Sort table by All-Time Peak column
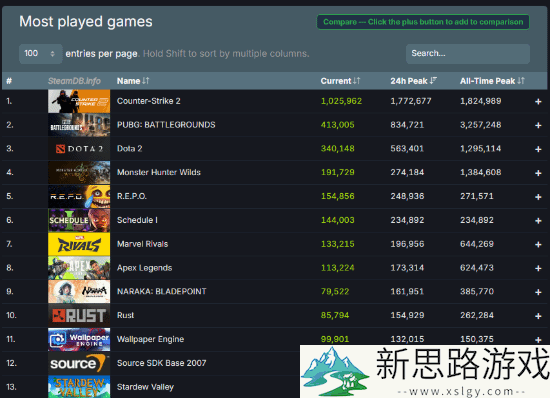 492,81
